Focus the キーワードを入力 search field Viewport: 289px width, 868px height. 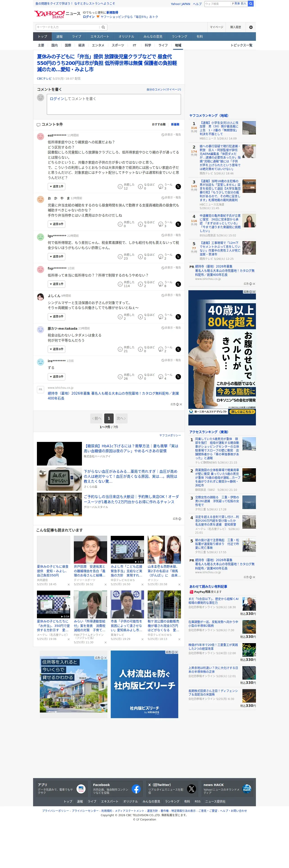tap(68, 27)
